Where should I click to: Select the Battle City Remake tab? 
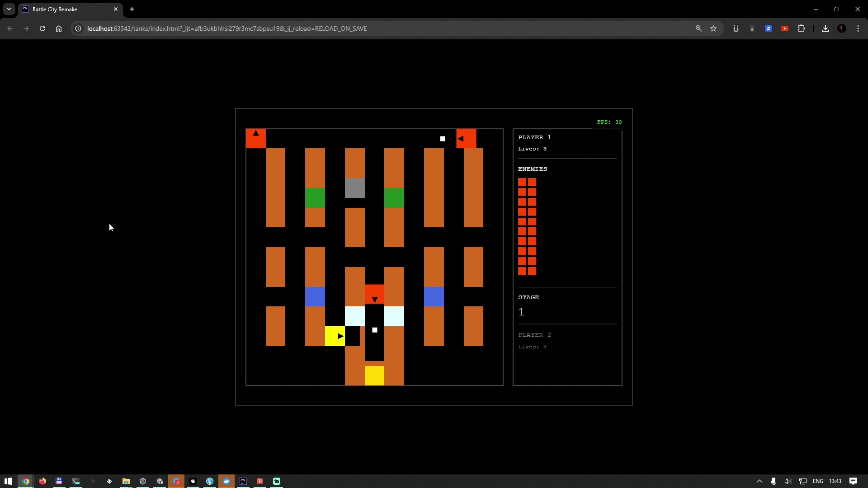tap(63, 9)
